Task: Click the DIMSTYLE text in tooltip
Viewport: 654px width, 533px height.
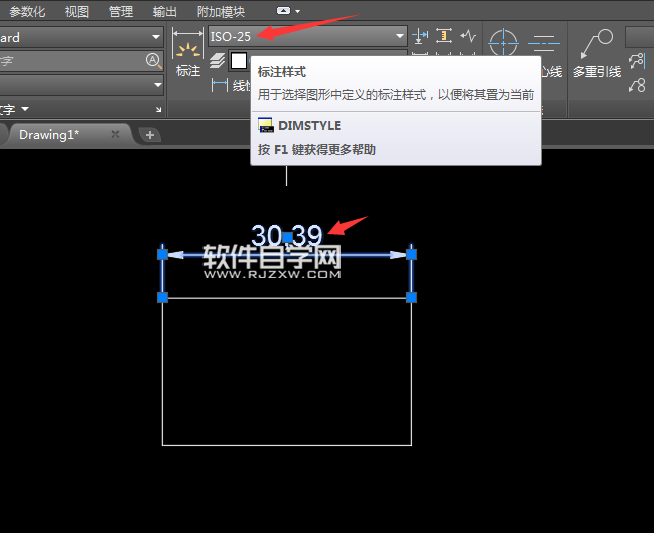Action: 309,126
